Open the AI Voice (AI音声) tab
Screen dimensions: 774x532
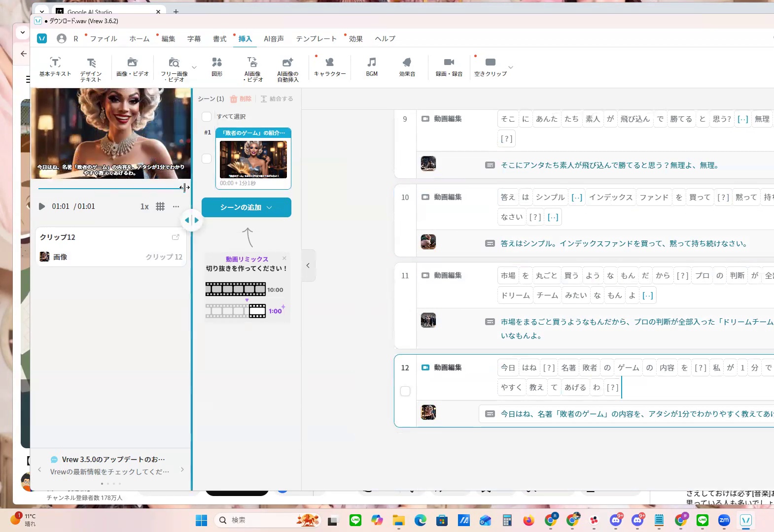pos(274,38)
